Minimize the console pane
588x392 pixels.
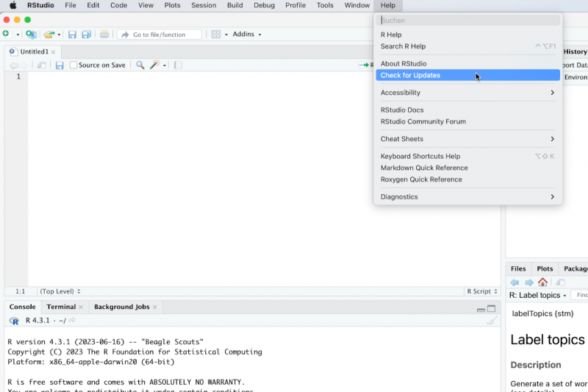coord(481,310)
